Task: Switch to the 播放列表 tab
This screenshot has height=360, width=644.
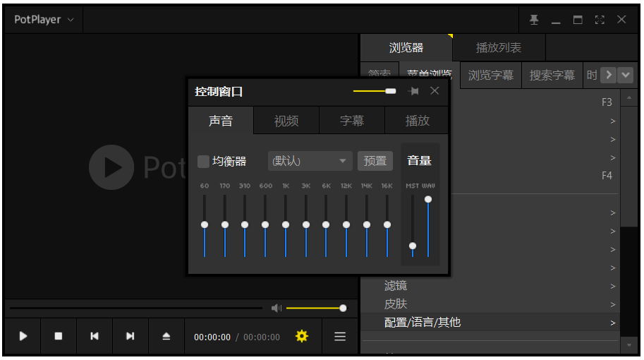Action: (x=499, y=48)
